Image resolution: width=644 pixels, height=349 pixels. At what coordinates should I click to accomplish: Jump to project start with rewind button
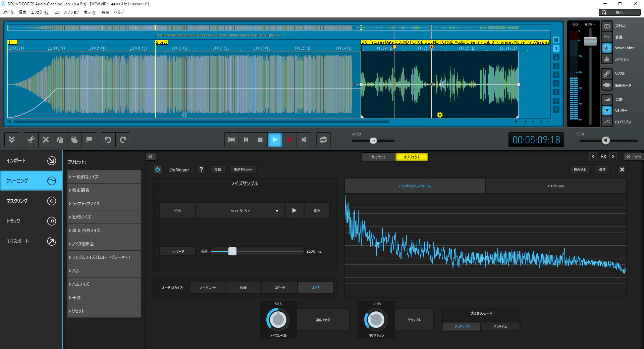coord(231,140)
